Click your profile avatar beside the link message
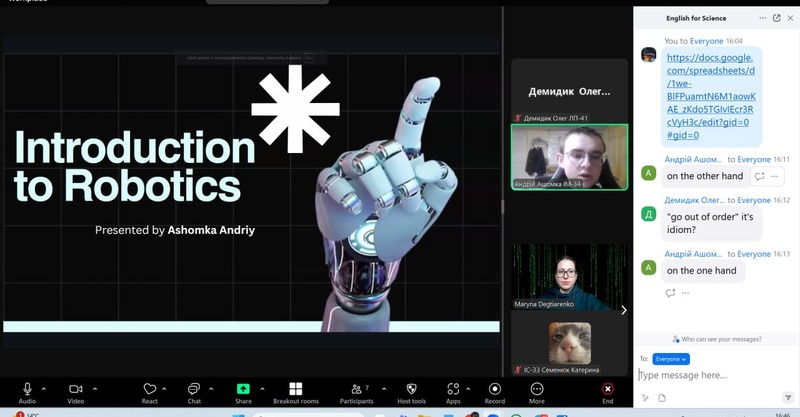Viewport: 800px width, 417px height. click(x=648, y=54)
